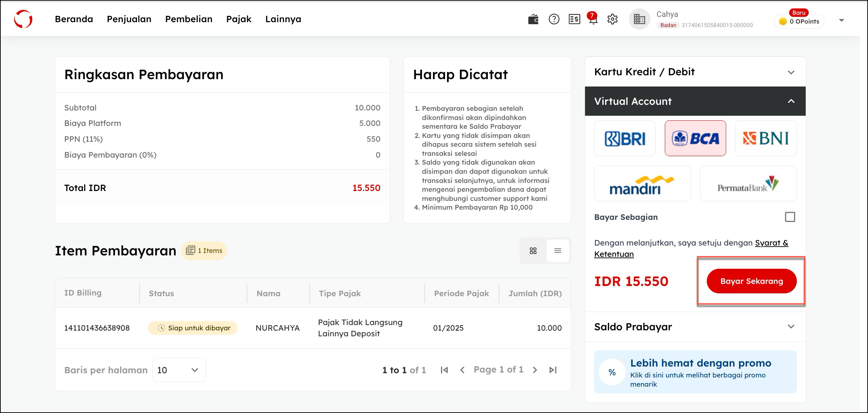
Task: Switch to list view of payment items
Action: [558, 251]
